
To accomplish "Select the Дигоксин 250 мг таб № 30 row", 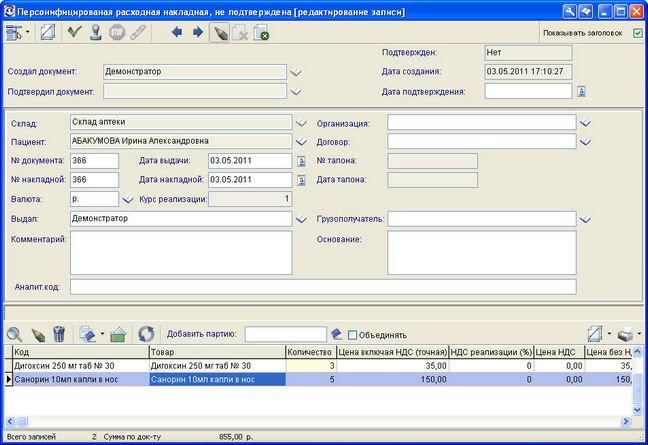I will click(318, 366).
